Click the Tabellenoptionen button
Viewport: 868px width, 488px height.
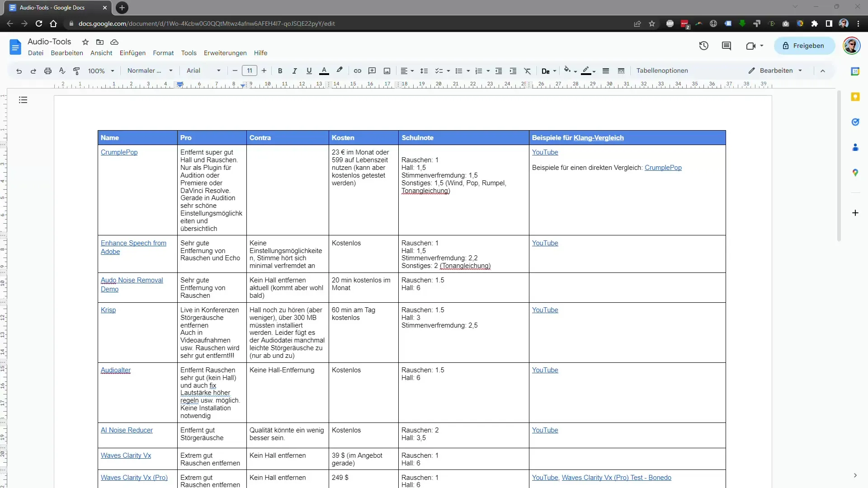tap(663, 70)
